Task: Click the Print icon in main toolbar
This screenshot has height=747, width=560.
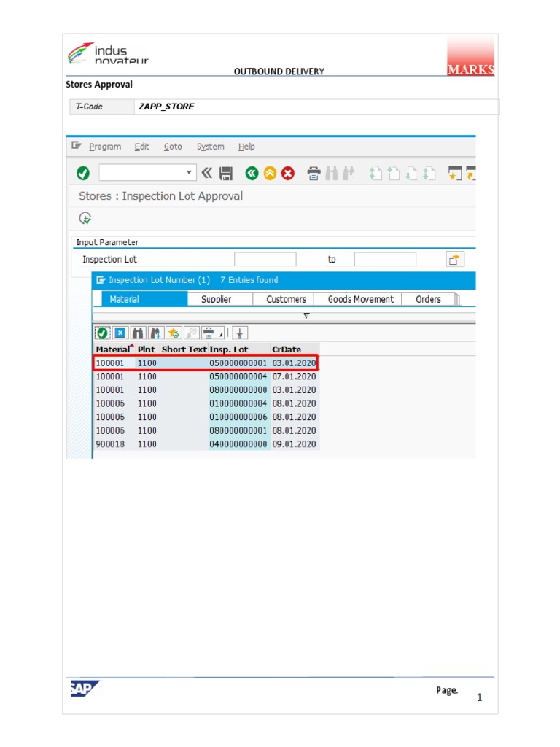Action: click(314, 174)
